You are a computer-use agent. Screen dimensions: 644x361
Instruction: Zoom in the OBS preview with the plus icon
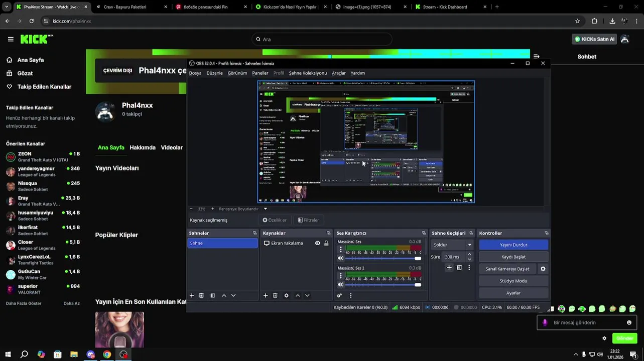tap(212, 209)
